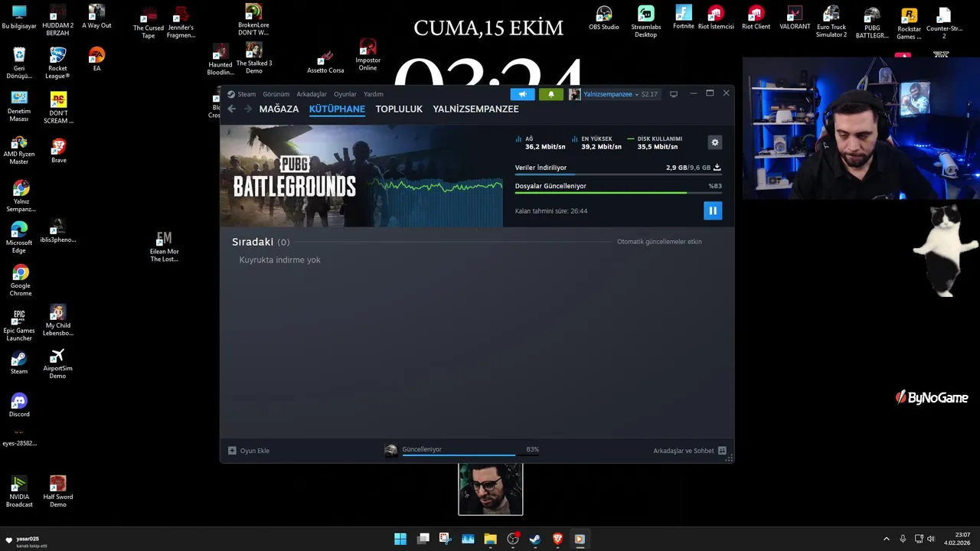Open Counter-Strike 2 desktop icon

click(944, 23)
